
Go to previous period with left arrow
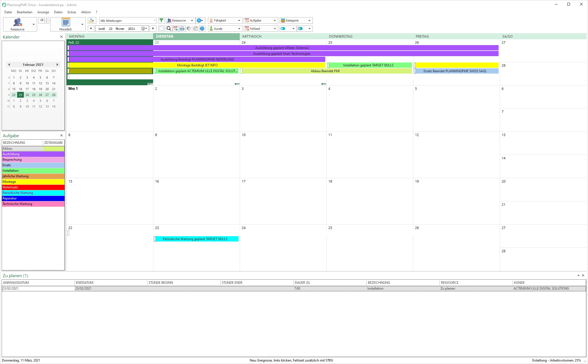point(91,28)
